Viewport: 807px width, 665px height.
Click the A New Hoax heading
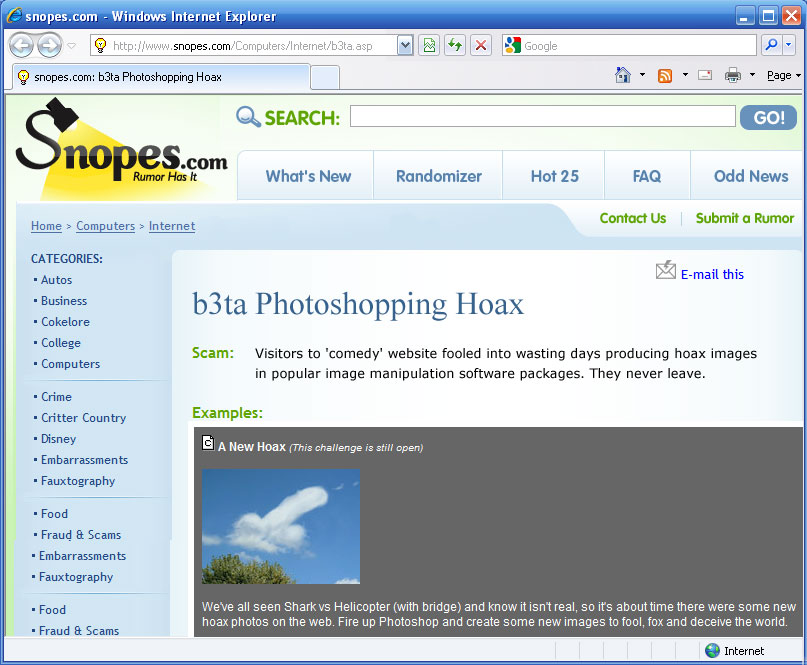[x=252, y=447]
